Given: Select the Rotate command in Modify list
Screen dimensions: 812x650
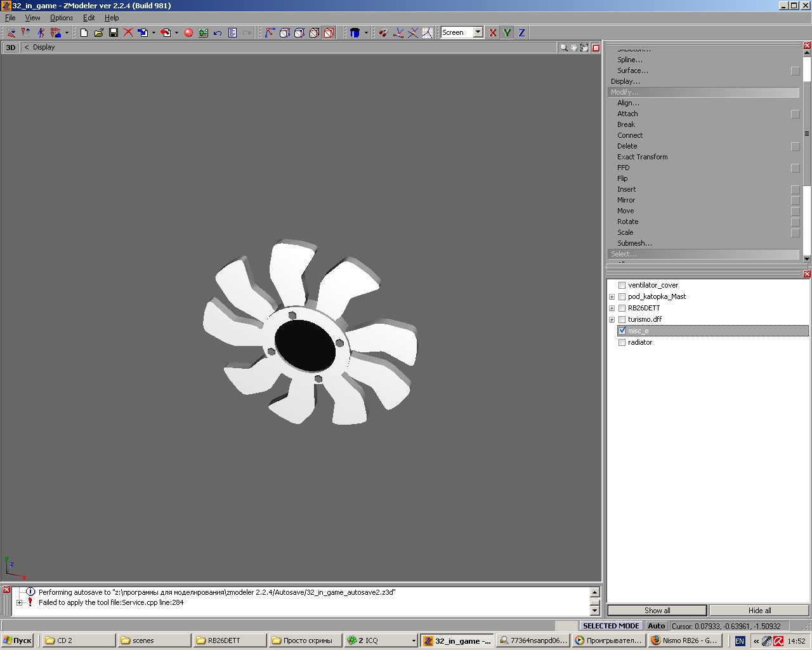Looking at the screenshot, I should pyautogui.click(x=627, y=222).
